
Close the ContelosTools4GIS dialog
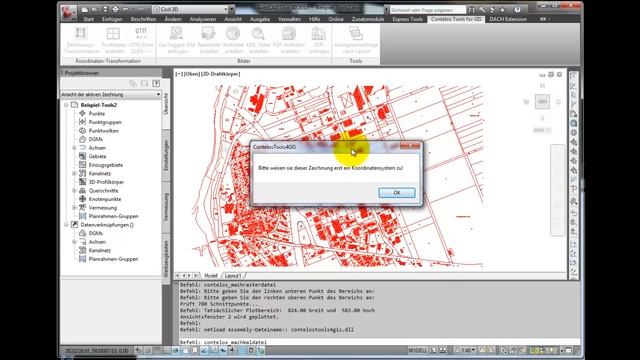click(410, 146)
